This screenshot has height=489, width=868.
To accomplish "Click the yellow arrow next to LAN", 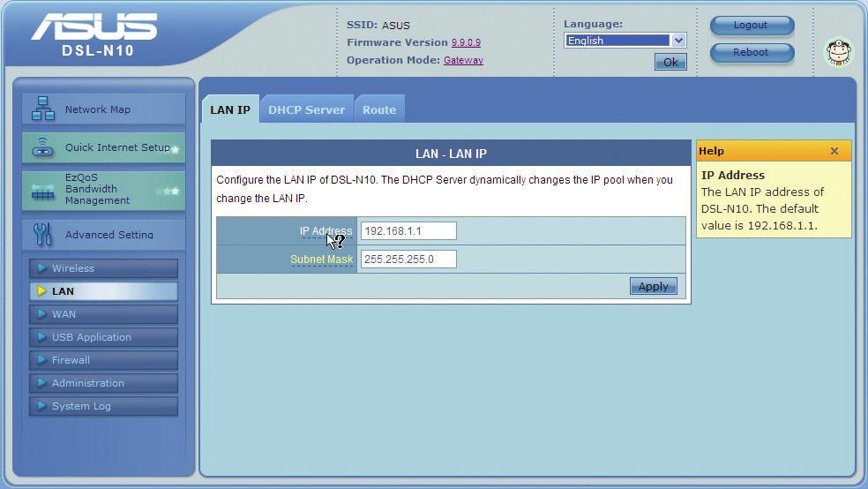I will pos(41,290).
